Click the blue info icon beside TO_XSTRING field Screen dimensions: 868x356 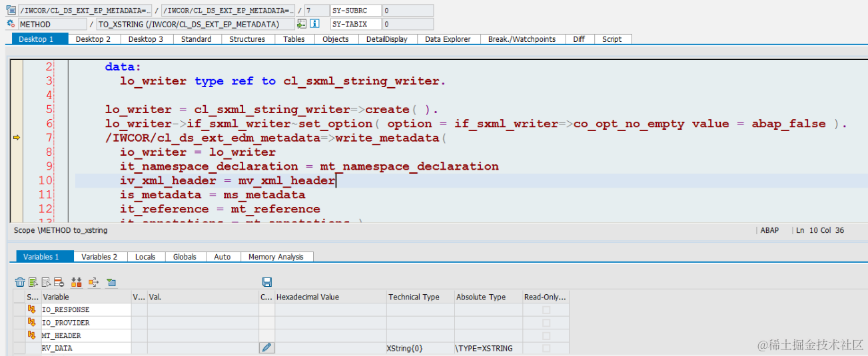pyautogui.click(x=315, y=24)
